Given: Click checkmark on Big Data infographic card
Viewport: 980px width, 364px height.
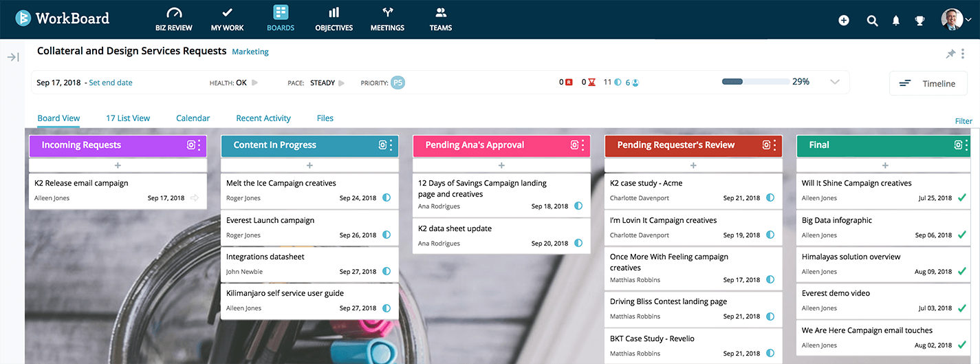Looking at the screenshot, I should click(x=962, y=235).
